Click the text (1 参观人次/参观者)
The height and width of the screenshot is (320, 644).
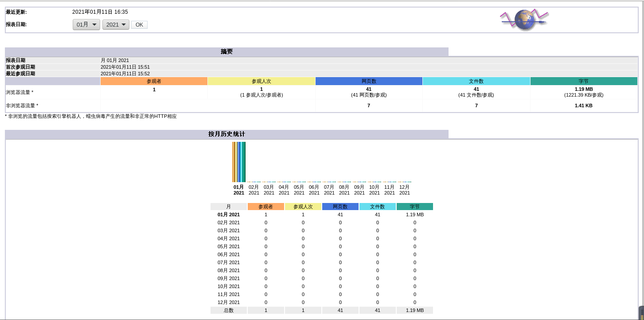pos(262,95)
